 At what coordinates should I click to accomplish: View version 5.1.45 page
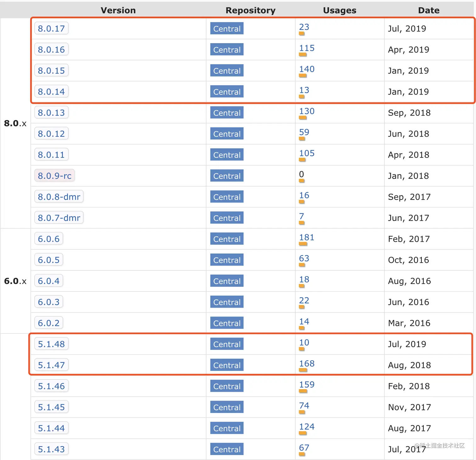(51, 407)
